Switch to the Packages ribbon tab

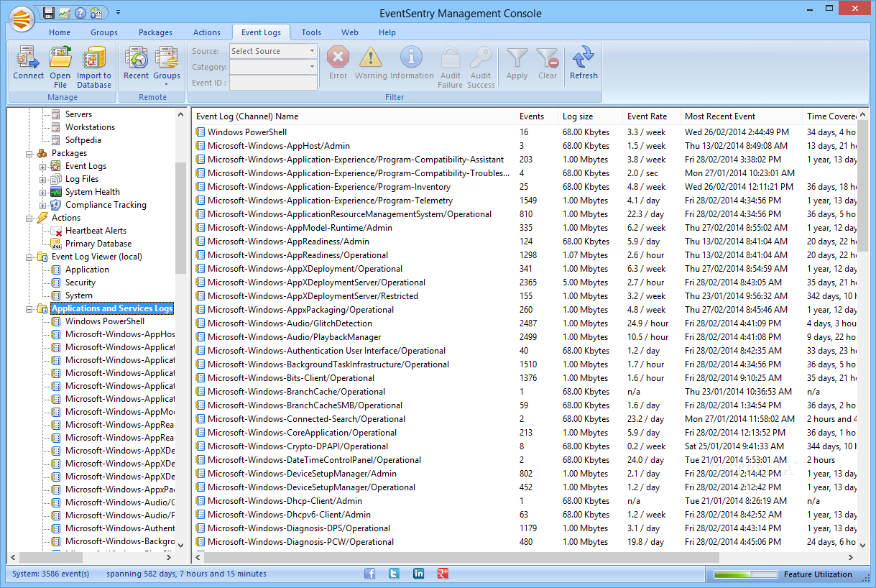click(x=156, y=32)
